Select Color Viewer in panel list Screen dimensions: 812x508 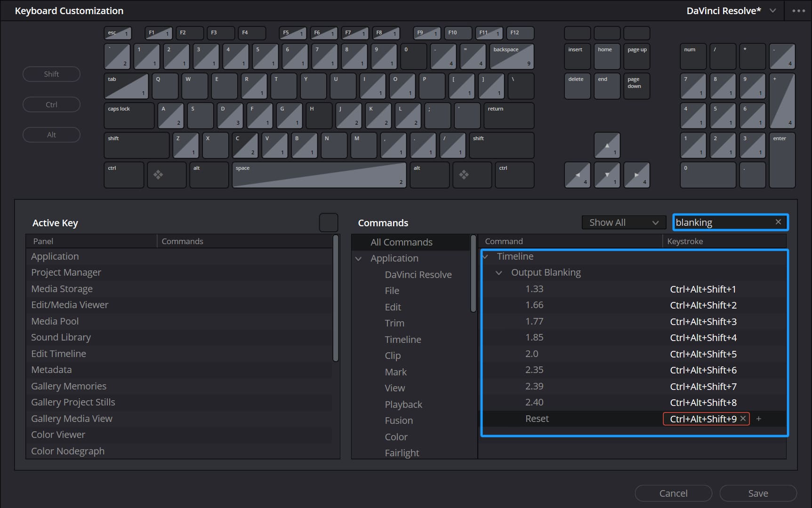[179, 435]
